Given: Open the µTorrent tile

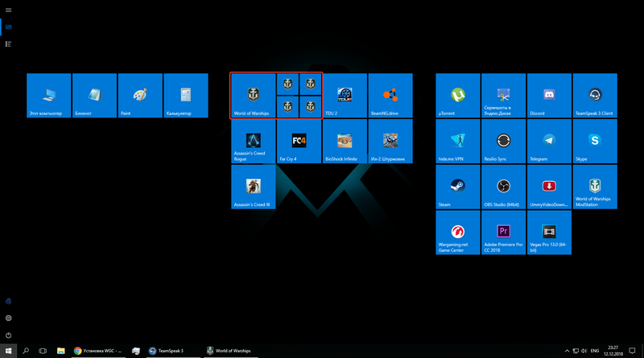Looking at the screenshot, I should point(458,96).
